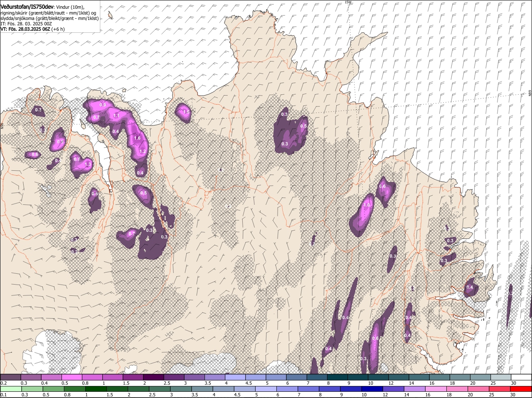Image resolution: width=532 pixels, height=398 pixels.
Task: Click the "0.9" value in the pink snow area
Action: tap(103, 104)
